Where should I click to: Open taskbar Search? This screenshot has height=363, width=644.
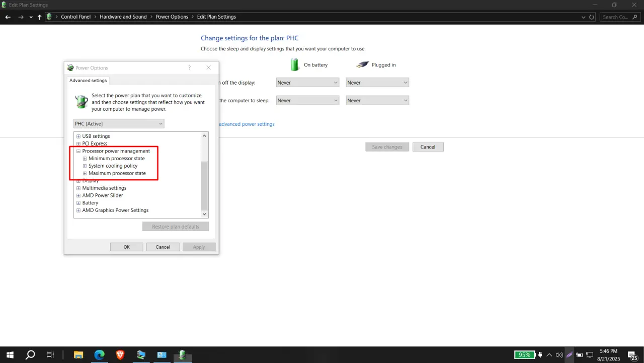30,355
